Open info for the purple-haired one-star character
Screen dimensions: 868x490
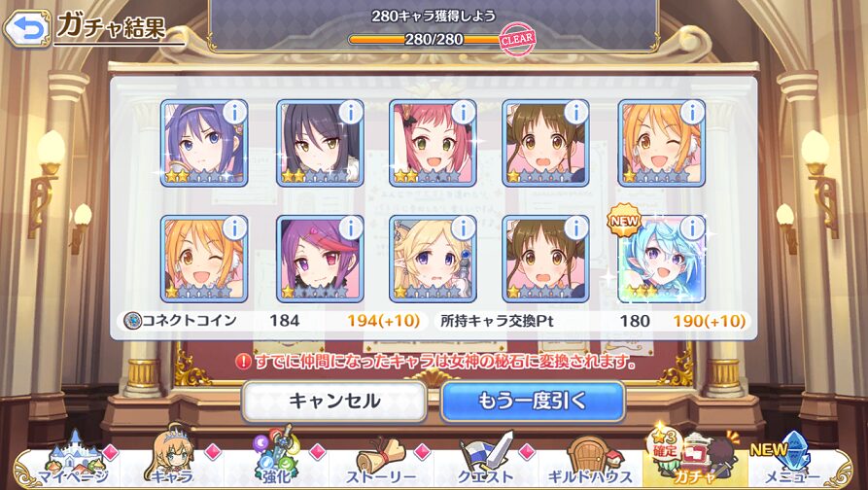point(350,227)
